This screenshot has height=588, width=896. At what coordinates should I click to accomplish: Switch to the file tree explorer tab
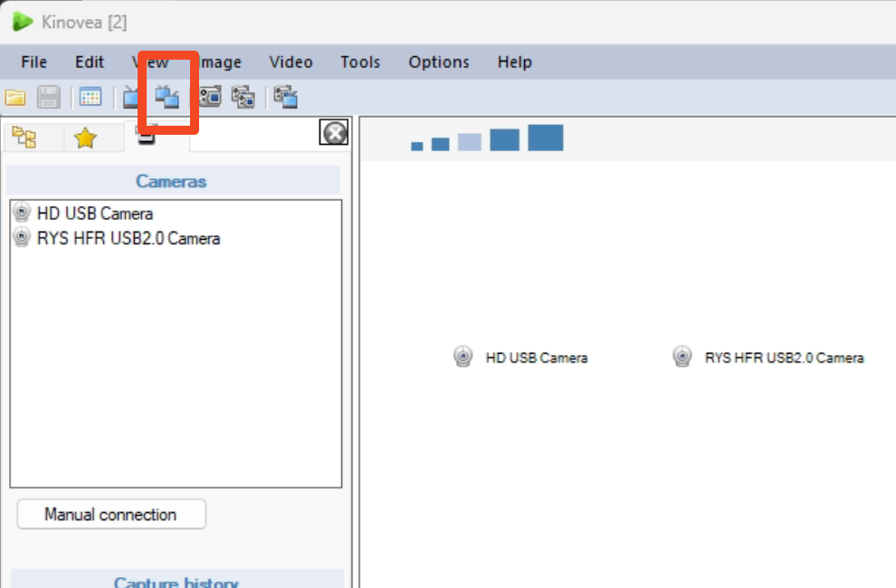coord(25,138)
